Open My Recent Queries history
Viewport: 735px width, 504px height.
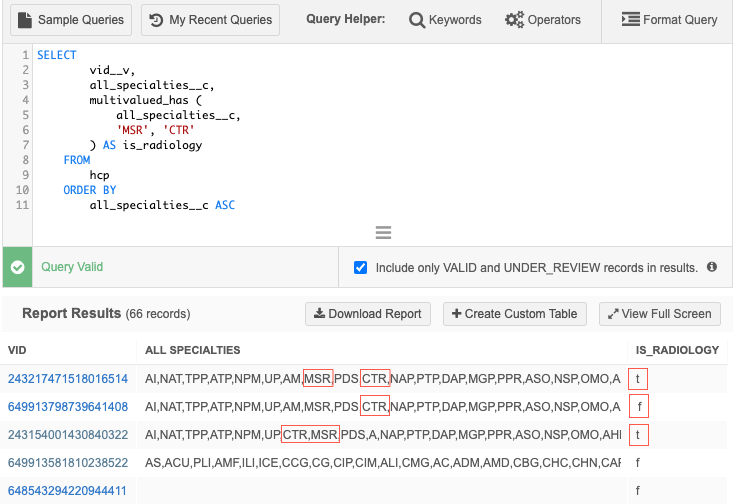(211, 20)
